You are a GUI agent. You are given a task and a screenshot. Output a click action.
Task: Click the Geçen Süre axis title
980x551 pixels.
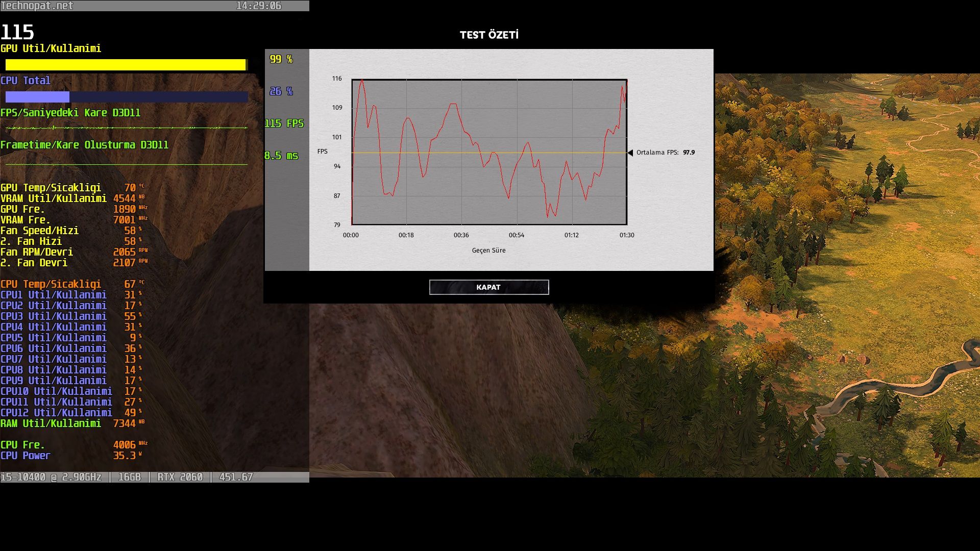[x=488, y=251]
